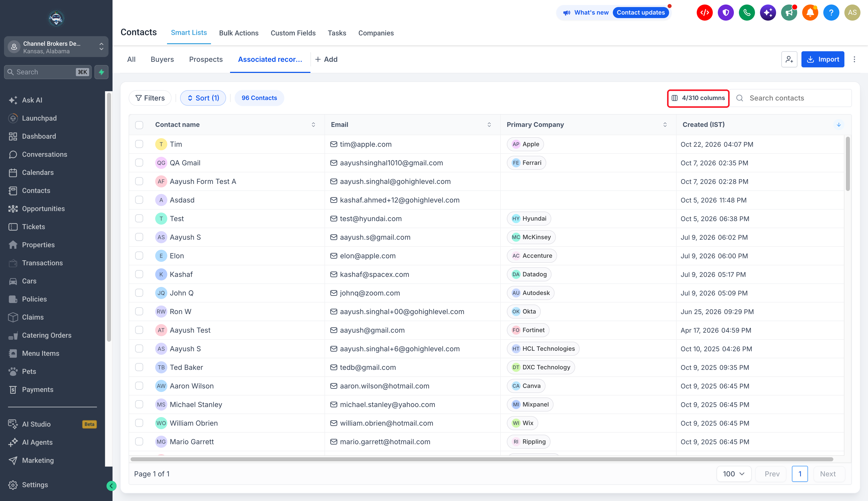This screenshot has height=501, width=868.
Task: Open Settings in sidebar
Action: 35,484
